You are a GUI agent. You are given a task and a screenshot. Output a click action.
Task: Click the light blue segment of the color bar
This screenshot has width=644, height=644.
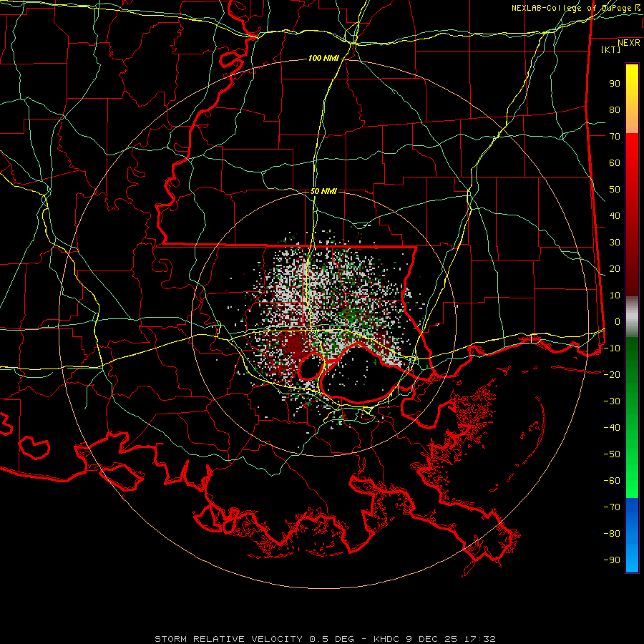pos(632,555)
